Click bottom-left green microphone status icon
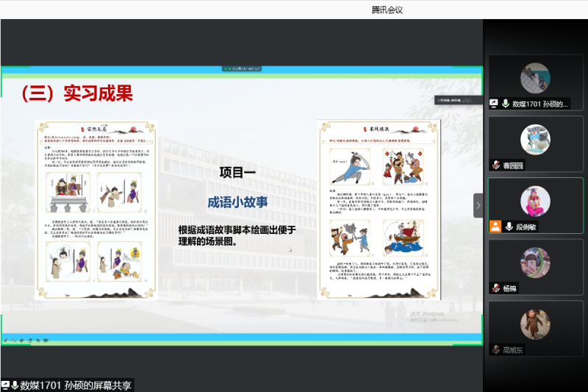The width and height of the screenshot is (588, 392). pyautogui.click(x=15, y=385)
